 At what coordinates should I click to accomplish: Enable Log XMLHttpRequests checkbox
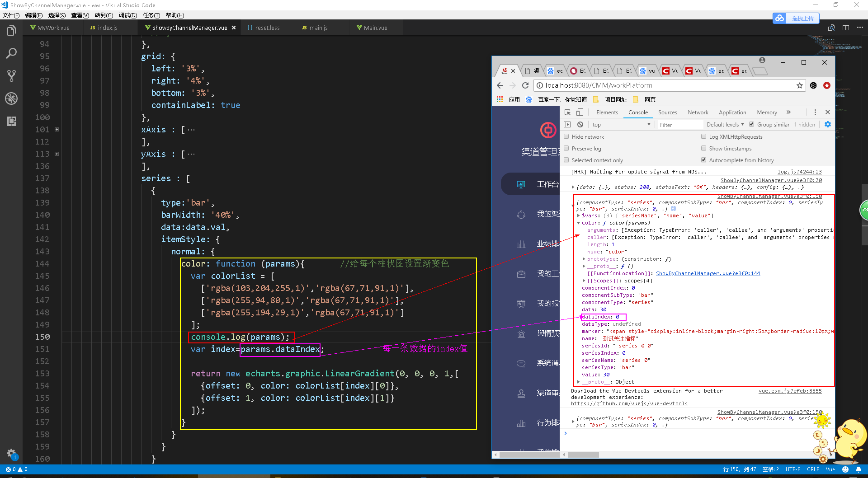point(703,136)
